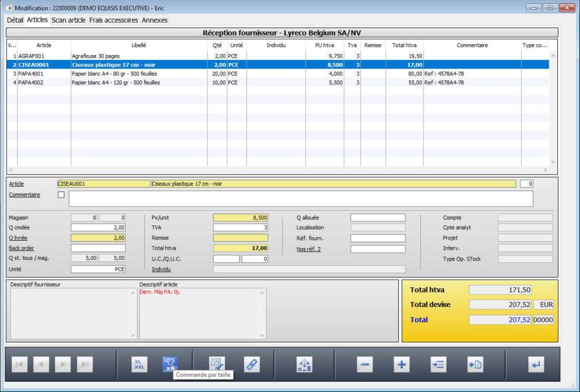Open the XL XXL size grid icon

(x=139, y=365)
